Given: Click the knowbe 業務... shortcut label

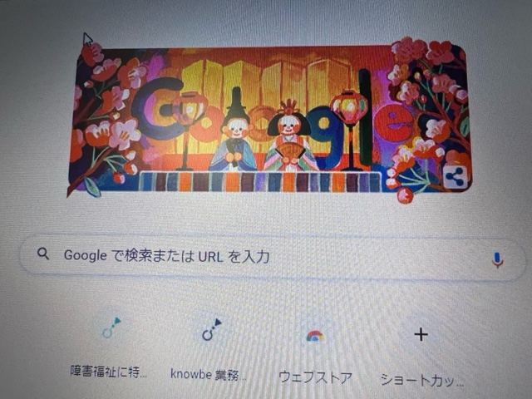Looking at the screenshot, I should pyautogui.click(x=209, y=374).
